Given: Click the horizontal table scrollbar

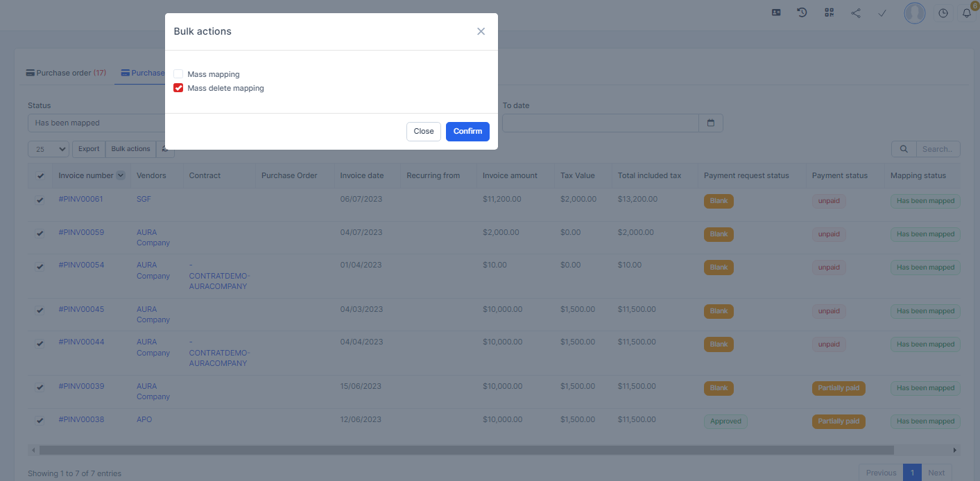Looking at the screenshot, I should (x=466, y=450).
